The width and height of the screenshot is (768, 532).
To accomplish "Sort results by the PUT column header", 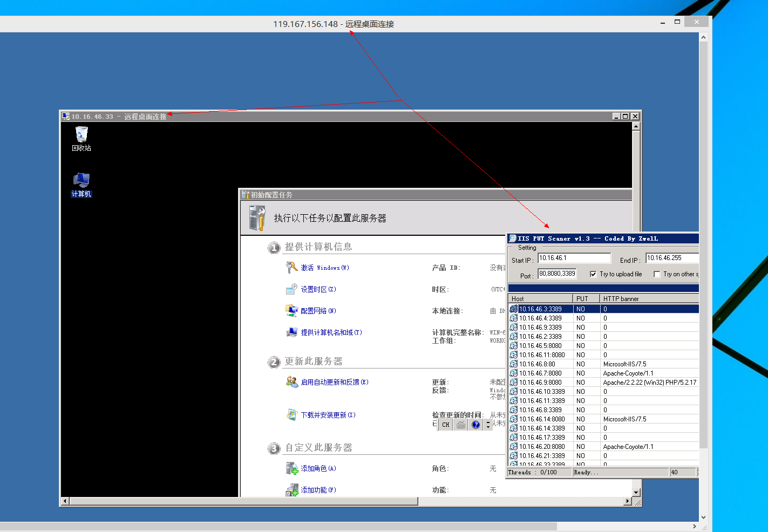I will pyautogui.click(x=587, y=298).
